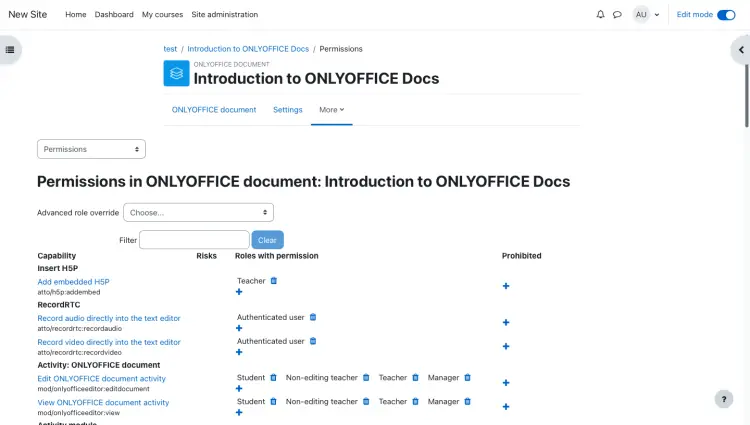Screen dimensions: 750x425
Task: Open the AU user avatar menu
Action: click(x=641, y=14)
